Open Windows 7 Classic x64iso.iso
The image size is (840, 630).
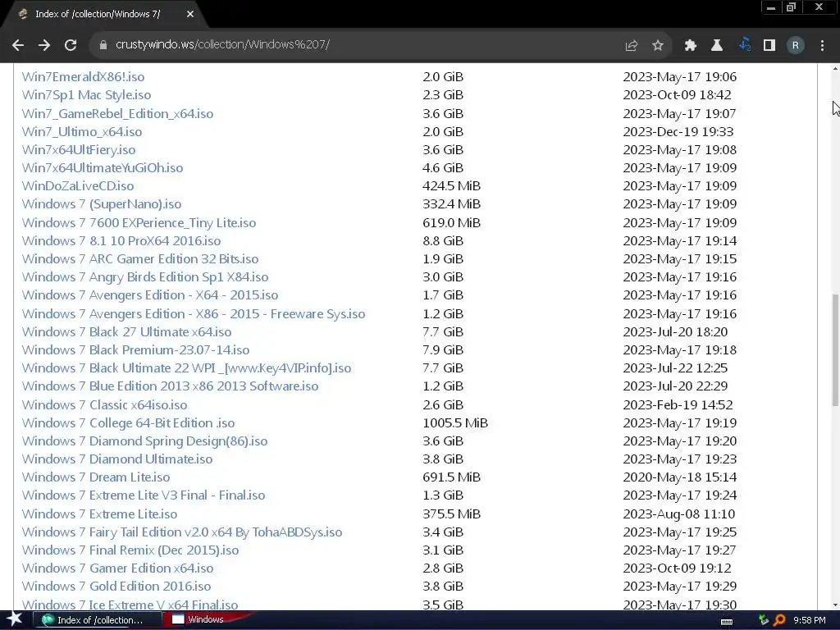pos(104,405)
